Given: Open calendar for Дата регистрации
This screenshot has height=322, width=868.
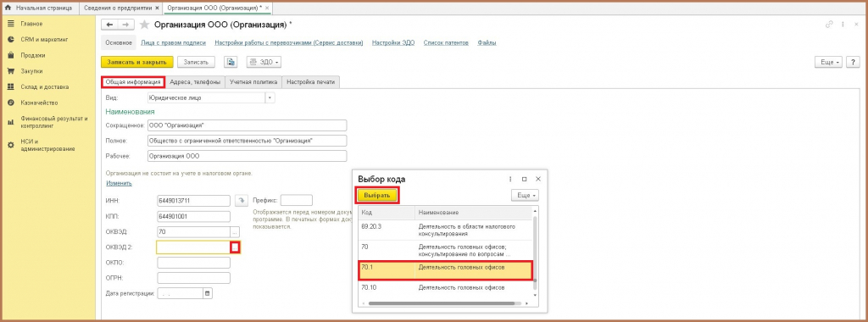Looking at the screenshot, I should tap(208, 294).
